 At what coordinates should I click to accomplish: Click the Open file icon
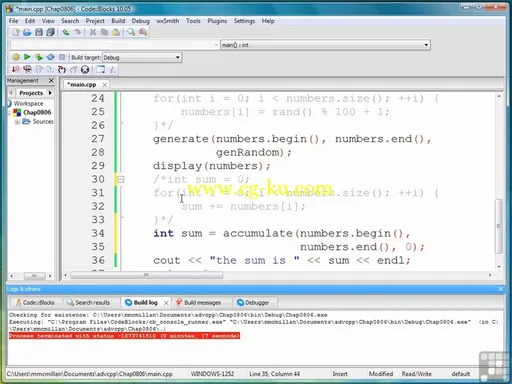pyautogui.click(x=27, y=32)
